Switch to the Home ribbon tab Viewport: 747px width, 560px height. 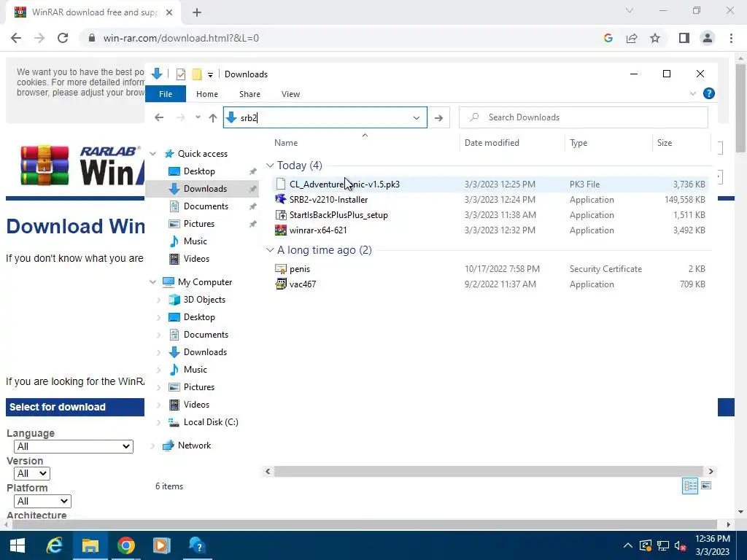pyautogui.click(x=206, y=94)
